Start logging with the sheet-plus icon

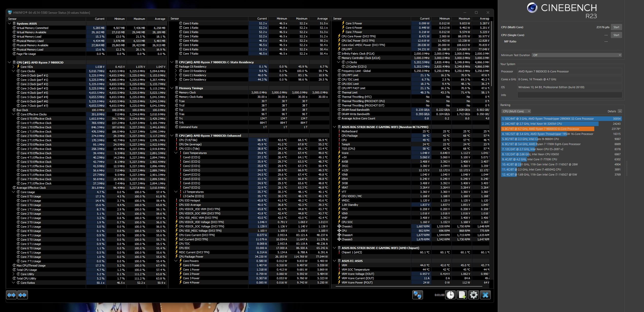pyautogui.click(x=462, y=295)
